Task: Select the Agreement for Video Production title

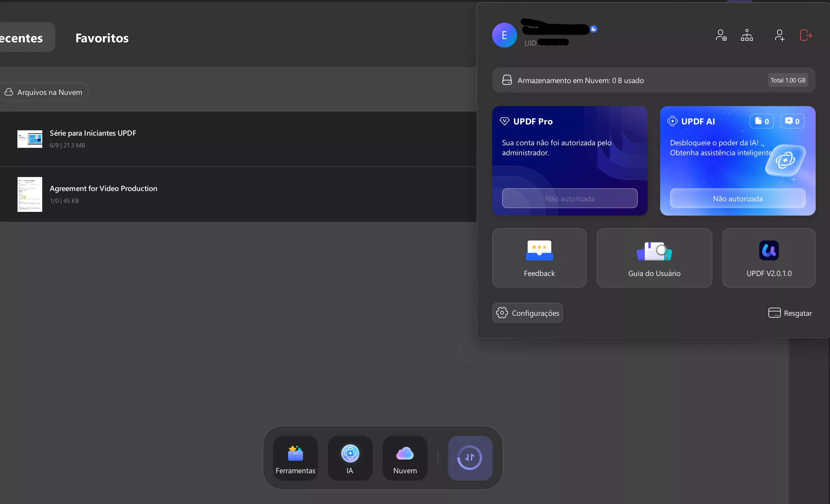Action: (103, 188)
